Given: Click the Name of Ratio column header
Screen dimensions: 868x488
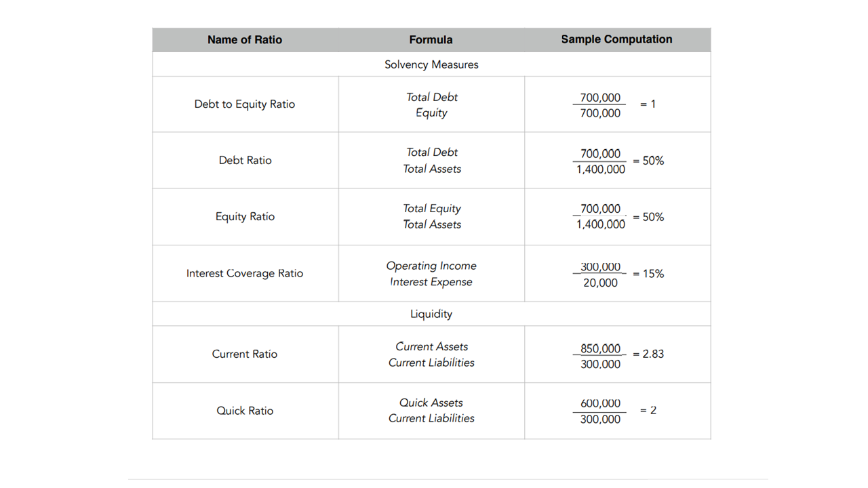Looking at the screenshot, I should [x=245, y=40].
